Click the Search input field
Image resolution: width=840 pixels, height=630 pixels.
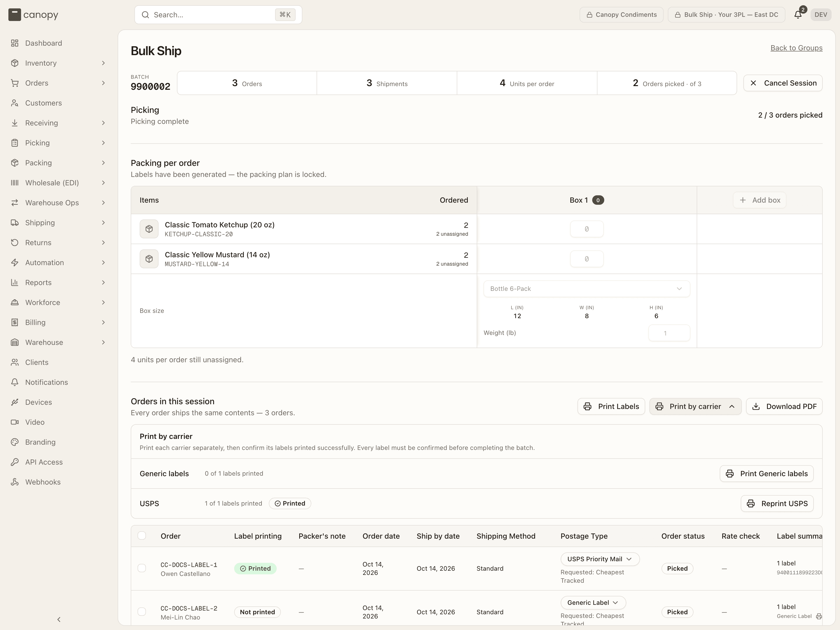[x=218, y=14]
